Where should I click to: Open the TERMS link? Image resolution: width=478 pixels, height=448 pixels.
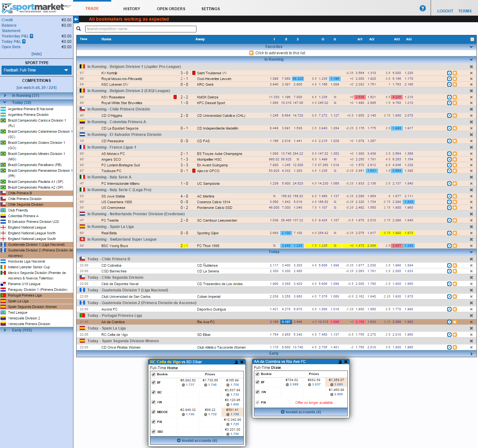[x=465, y=11]
